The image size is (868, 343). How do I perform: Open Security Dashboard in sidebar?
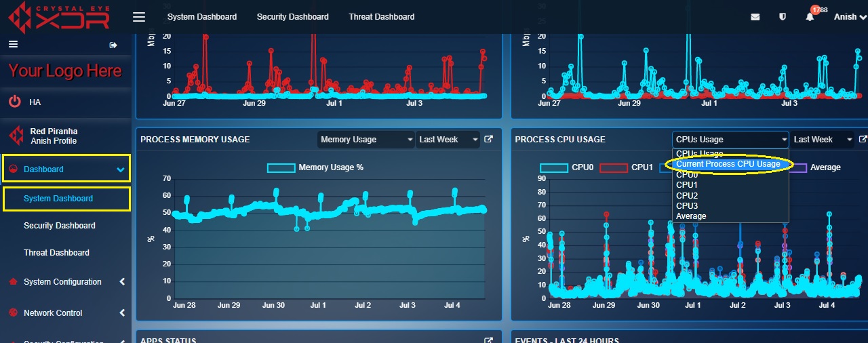pos(60,226)
